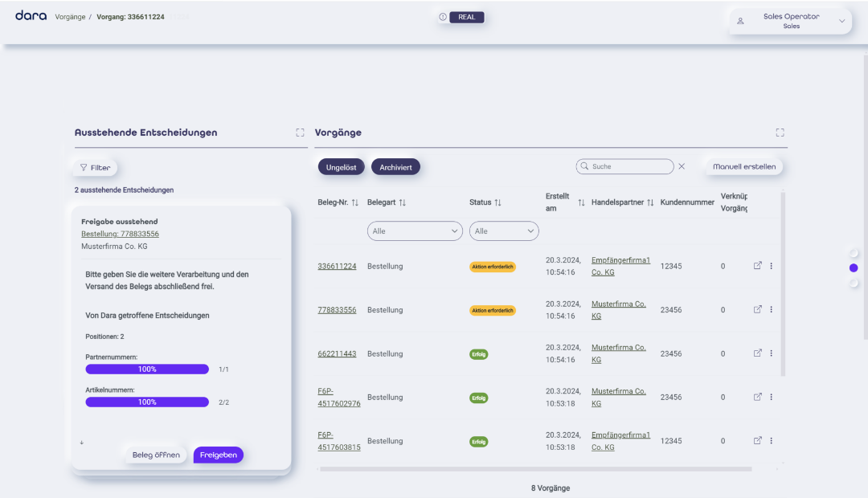Screen dimensions: 868x498
Task: Expand the Vorgänge panel to fullscreen
Action: (780, 133)
